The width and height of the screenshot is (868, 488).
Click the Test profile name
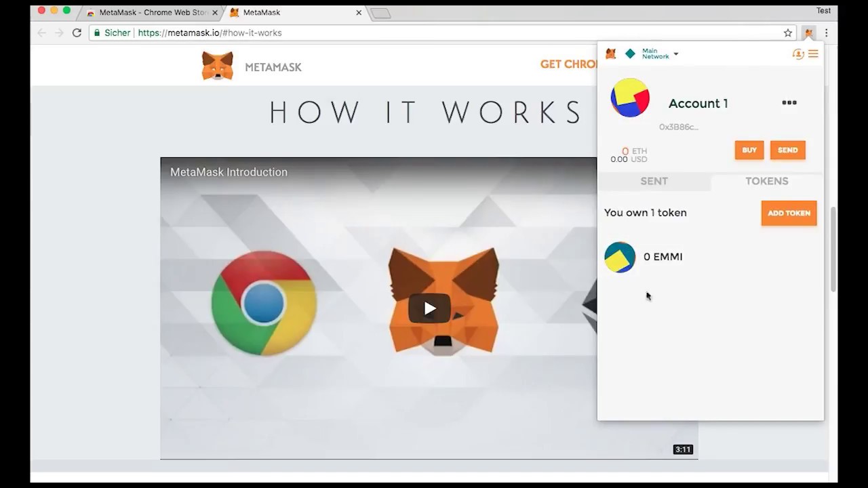coord(823,10)
